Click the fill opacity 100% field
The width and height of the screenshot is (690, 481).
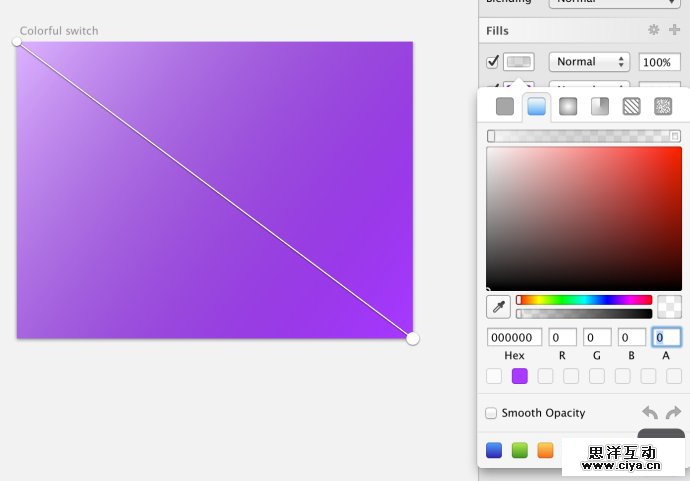point(659,62)
